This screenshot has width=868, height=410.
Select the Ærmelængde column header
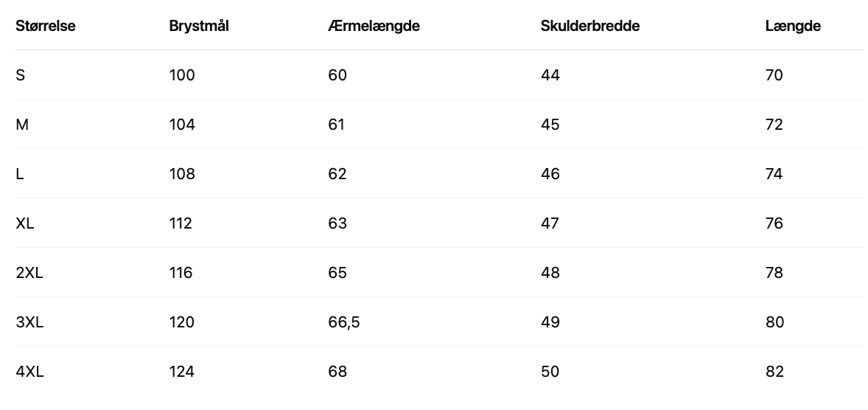pyautogui.click(x=374, y=26)
